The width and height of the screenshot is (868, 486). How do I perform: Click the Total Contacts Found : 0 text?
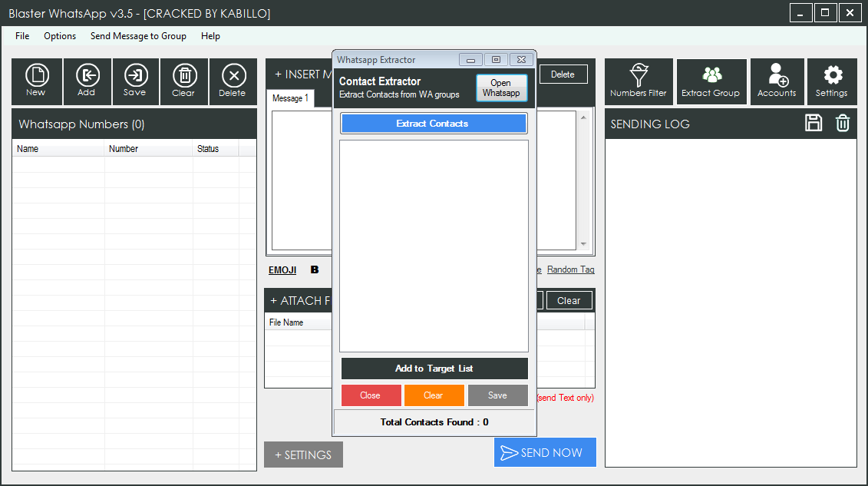[434, 422]
